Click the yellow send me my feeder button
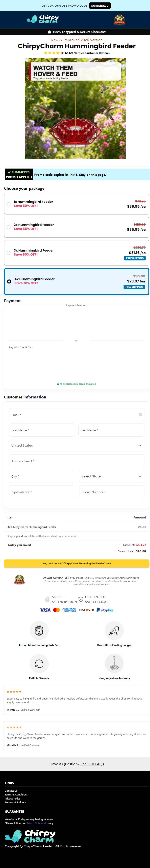Viewport: 150px width, 868px height. click(76, 563)
